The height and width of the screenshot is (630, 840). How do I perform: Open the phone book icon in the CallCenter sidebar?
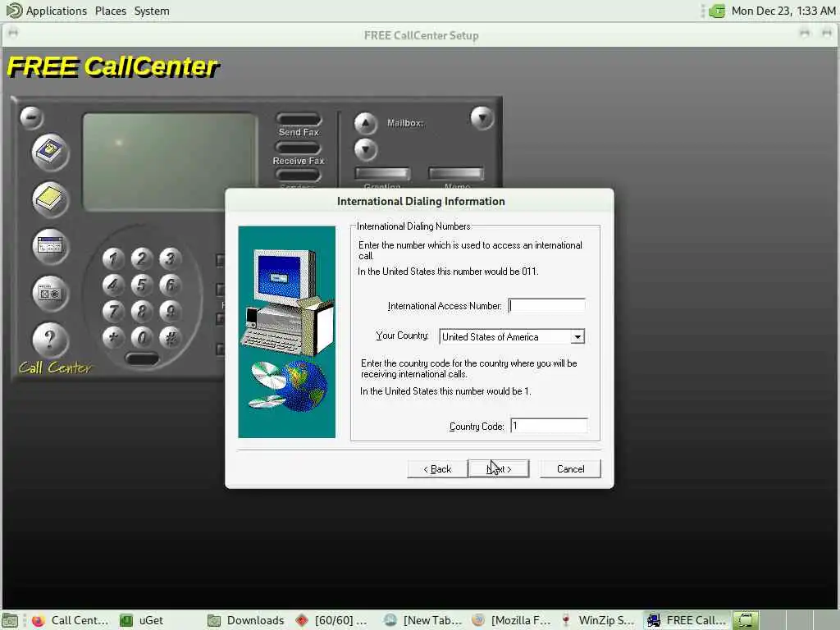coord(50,152)
